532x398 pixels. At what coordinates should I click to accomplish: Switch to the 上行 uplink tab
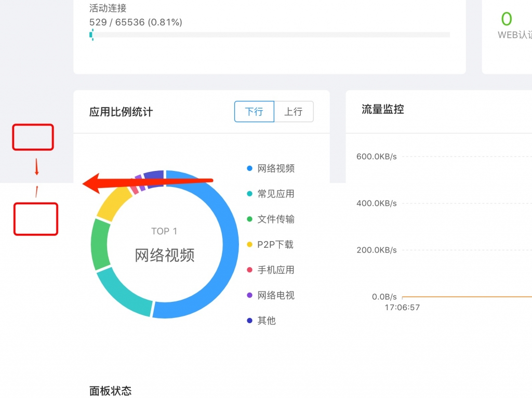(x=294, y=112)
